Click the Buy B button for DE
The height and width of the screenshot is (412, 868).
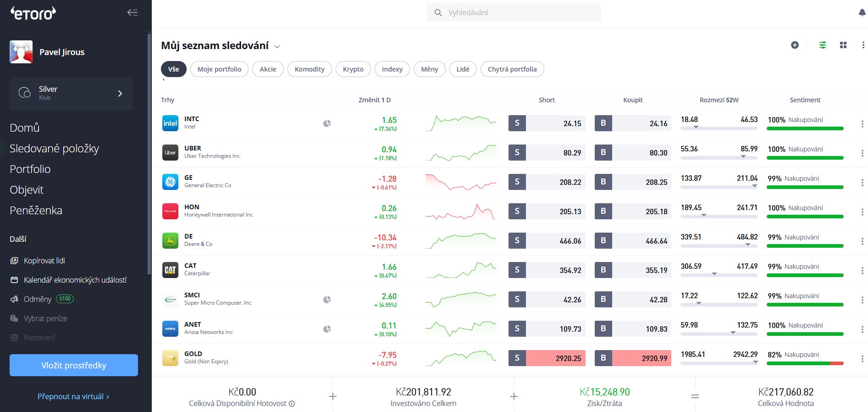[x=603, y=241]
